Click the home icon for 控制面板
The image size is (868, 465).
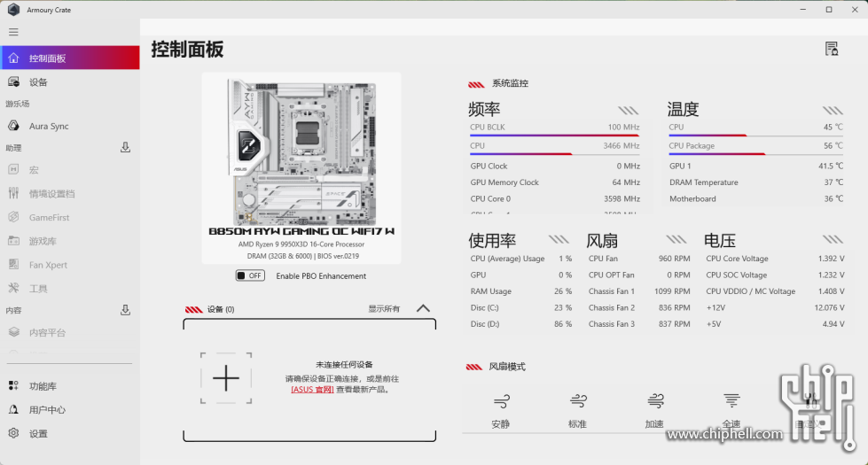pos(14,58)
